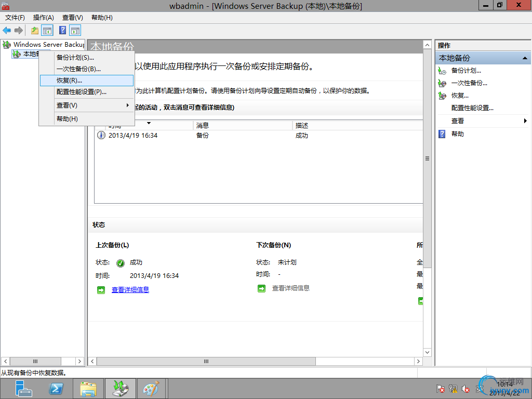Click 备份计划... in the actions pane
The image size is (532, 399).
(466, 71)
